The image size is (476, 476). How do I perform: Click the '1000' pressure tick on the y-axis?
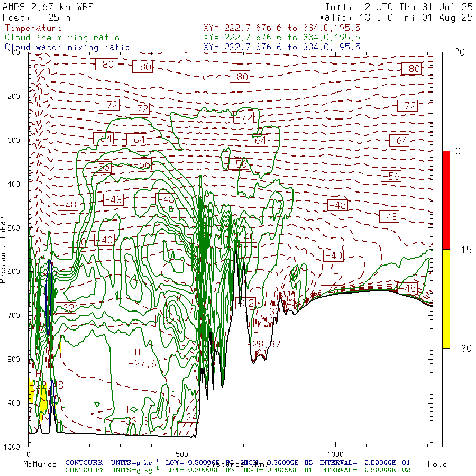pos(12,447)
